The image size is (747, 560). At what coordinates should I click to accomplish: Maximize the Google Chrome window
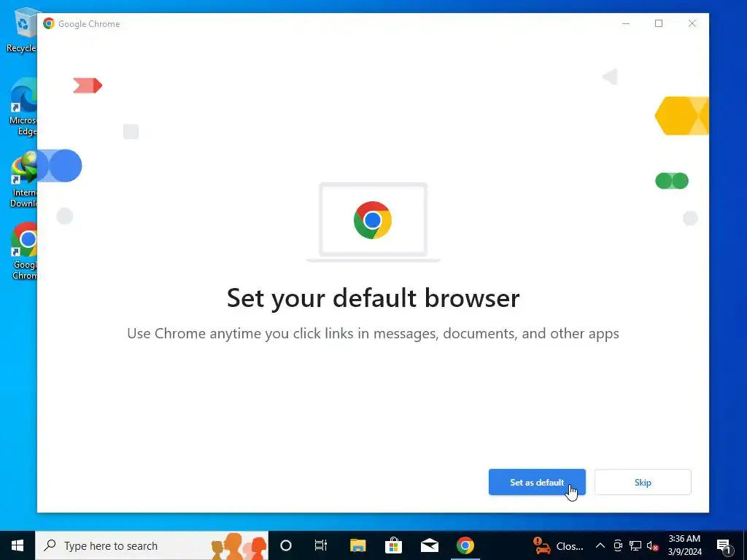[659, 23]
